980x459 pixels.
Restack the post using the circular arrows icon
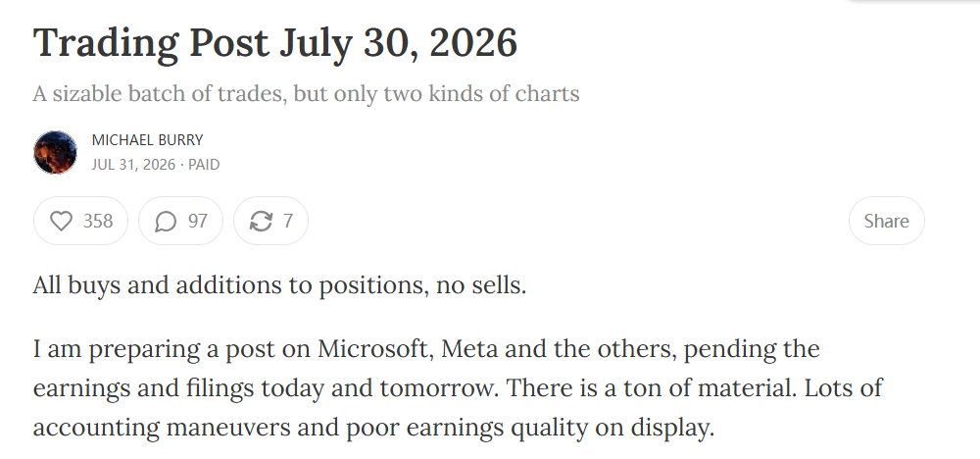[261, 221]
